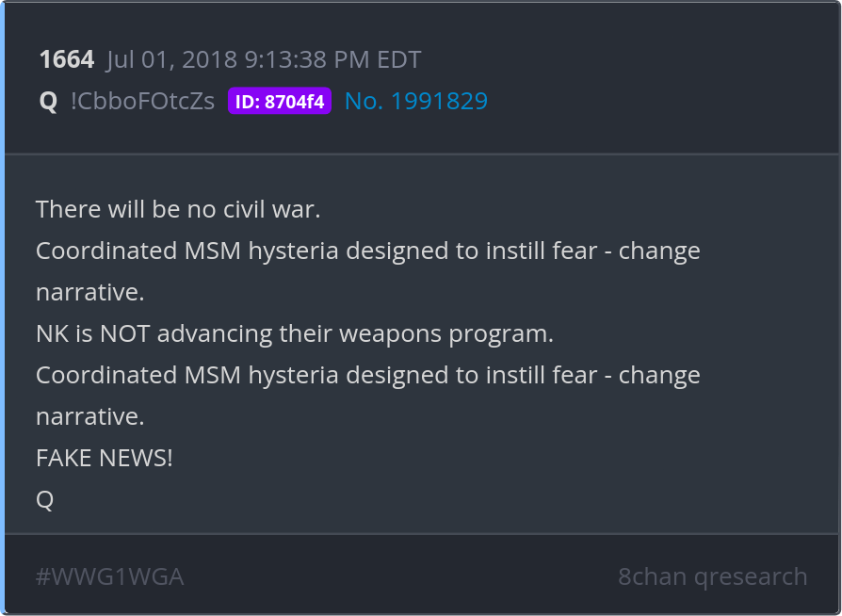This screenshot has height=616, width=842.
Task: Click 'EDT' in the post timestamp
Action: coord(399,59)
